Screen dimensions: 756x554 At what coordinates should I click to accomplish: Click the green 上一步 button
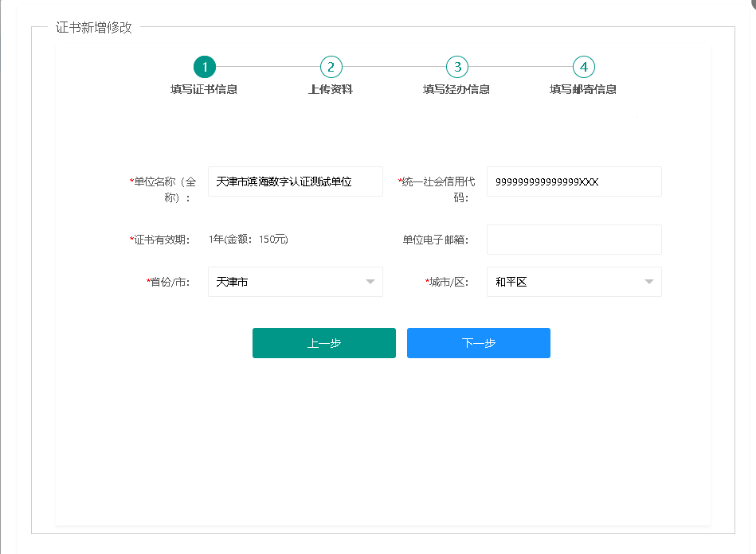(324, 343)
